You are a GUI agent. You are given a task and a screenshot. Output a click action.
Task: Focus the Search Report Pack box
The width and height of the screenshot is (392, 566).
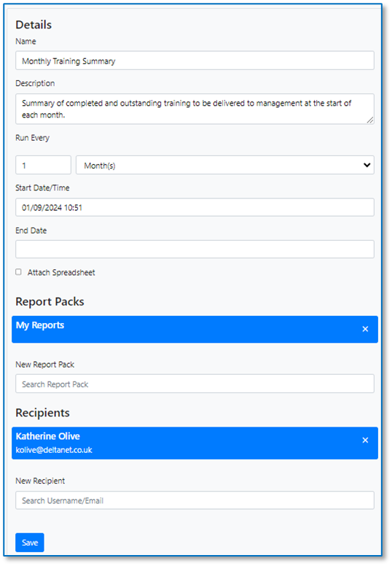pyautogui.click(x=195, y=384)
